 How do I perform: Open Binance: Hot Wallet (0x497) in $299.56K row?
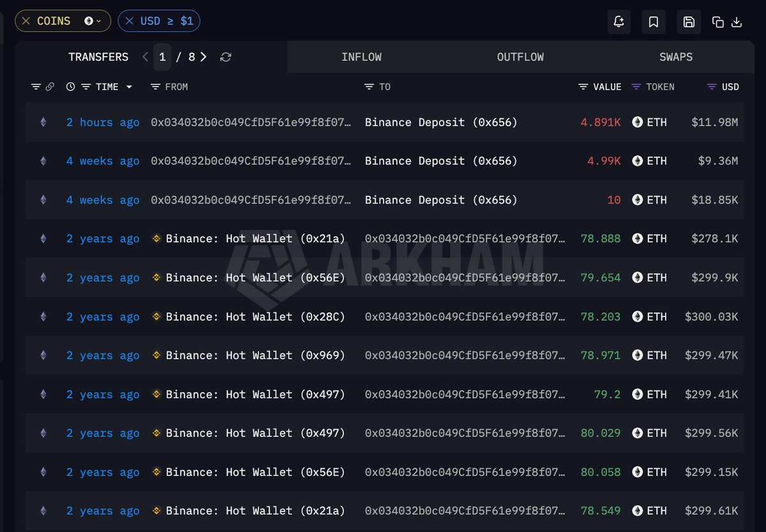tap(255, 433)
